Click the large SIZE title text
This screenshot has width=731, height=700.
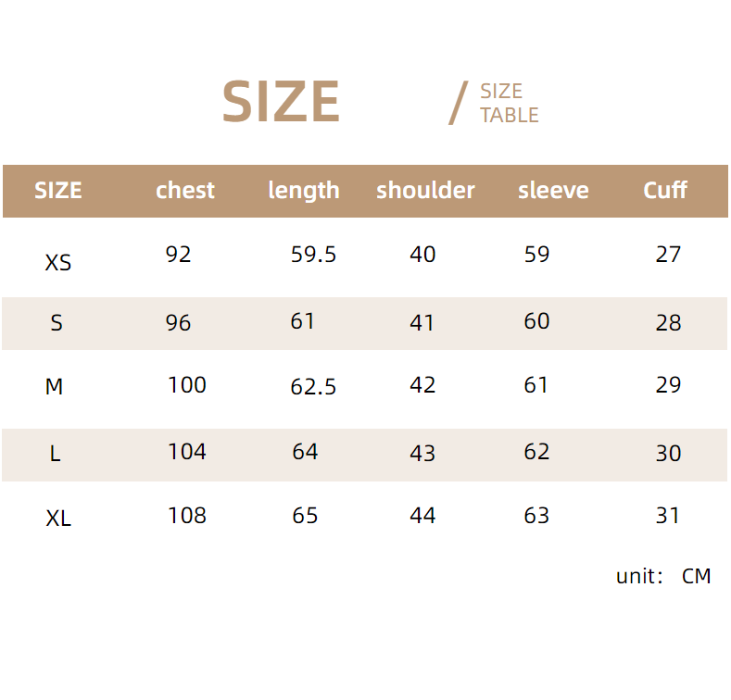pyautogui.click(x=281, y=102)
